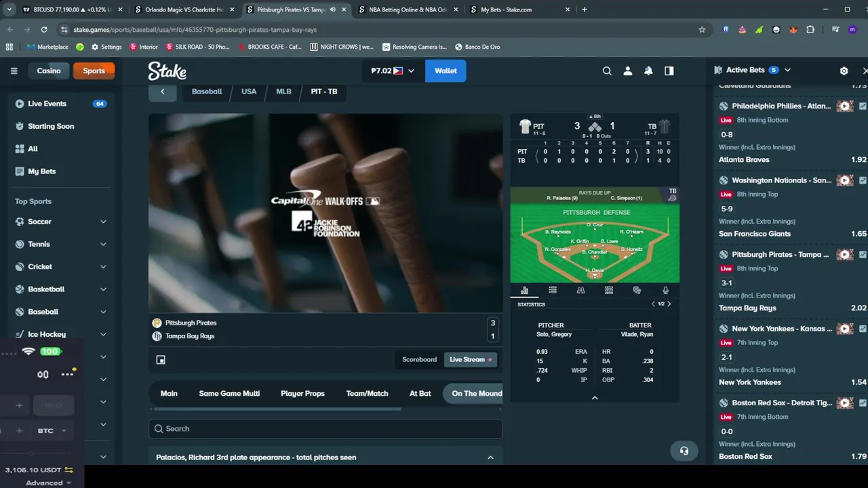
Task: Click the horizontal scrollbar under market tabs
Action: [277, 409]
